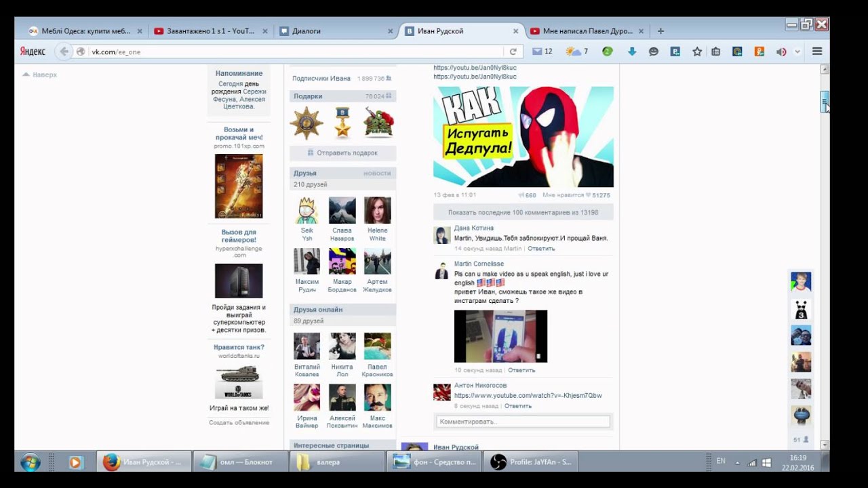
Task: Open online friend Макс Максимов's avatar
Action: point(378,397)
